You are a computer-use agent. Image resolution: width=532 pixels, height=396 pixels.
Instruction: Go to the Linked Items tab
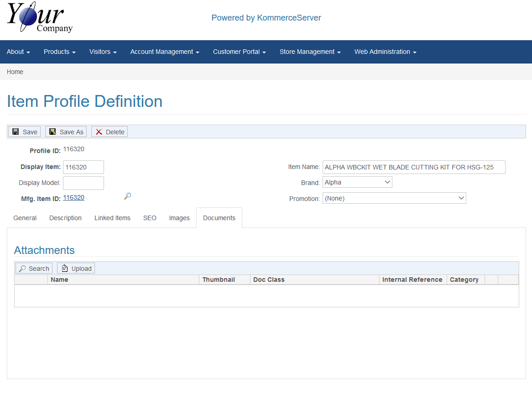click(112, 218)
